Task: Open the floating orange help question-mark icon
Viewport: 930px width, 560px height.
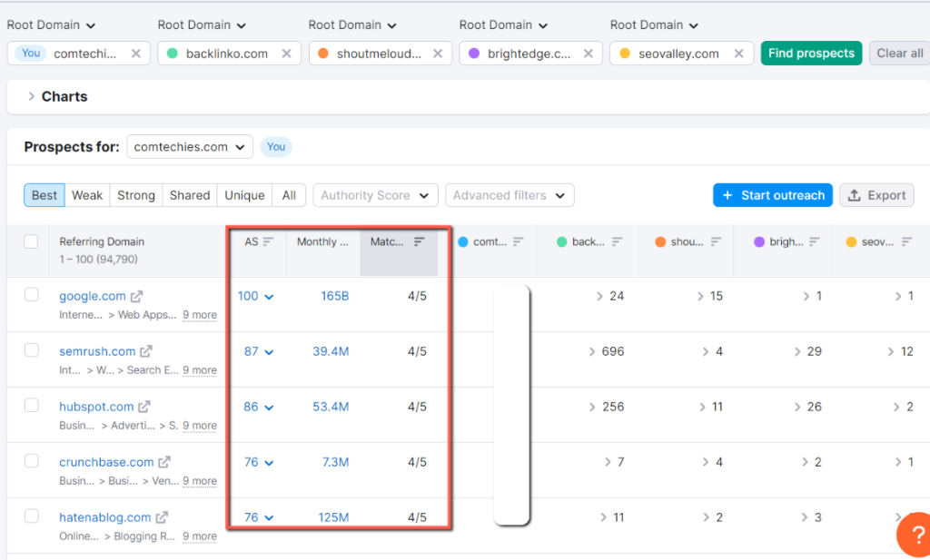Action: coord(915,535)
